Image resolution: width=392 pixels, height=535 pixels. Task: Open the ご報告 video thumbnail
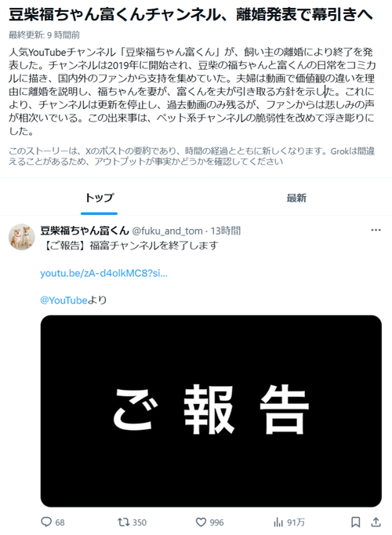(211, 411)
